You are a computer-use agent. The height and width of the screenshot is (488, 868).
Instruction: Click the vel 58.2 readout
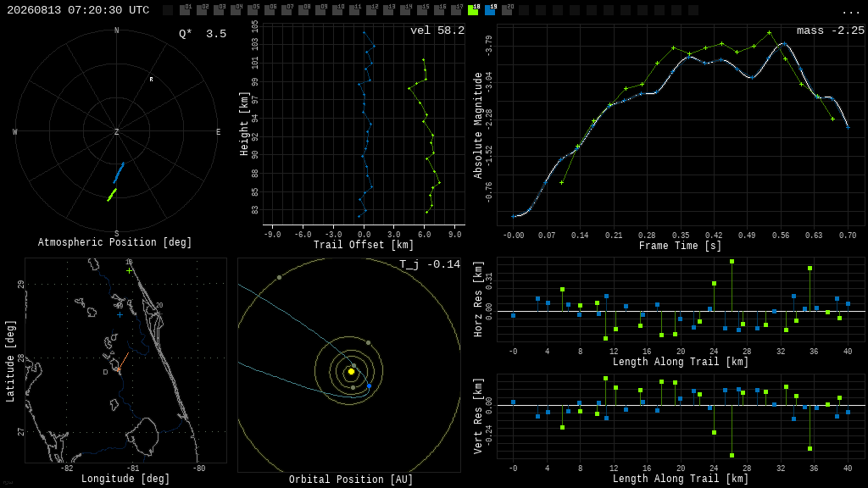click(437, 30)
